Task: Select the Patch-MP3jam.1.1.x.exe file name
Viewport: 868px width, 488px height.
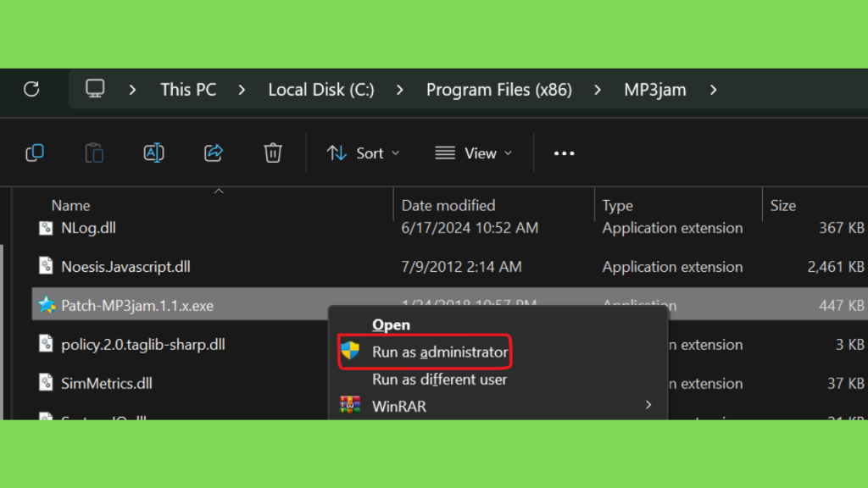Action: pos(137,305)
